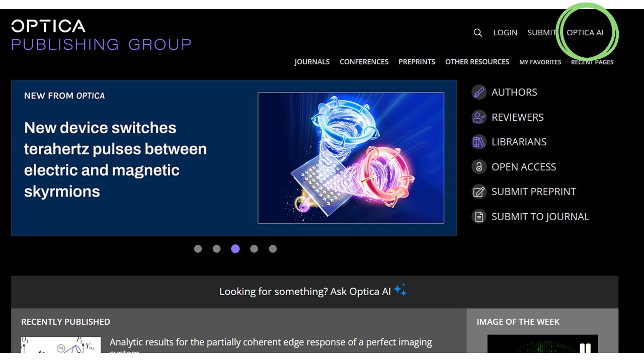644x362 pixels.
Task: Open Optica AI from the top bar
Action: point(585,33)
